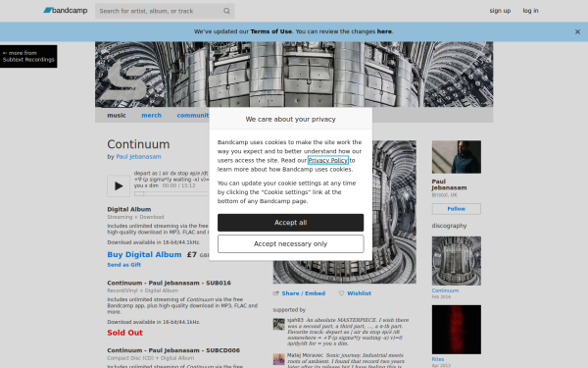The width and height of the screenshot is (588, 368).
Task: Click the Wishlist heart icon
Action: click(x=341, y=293)
